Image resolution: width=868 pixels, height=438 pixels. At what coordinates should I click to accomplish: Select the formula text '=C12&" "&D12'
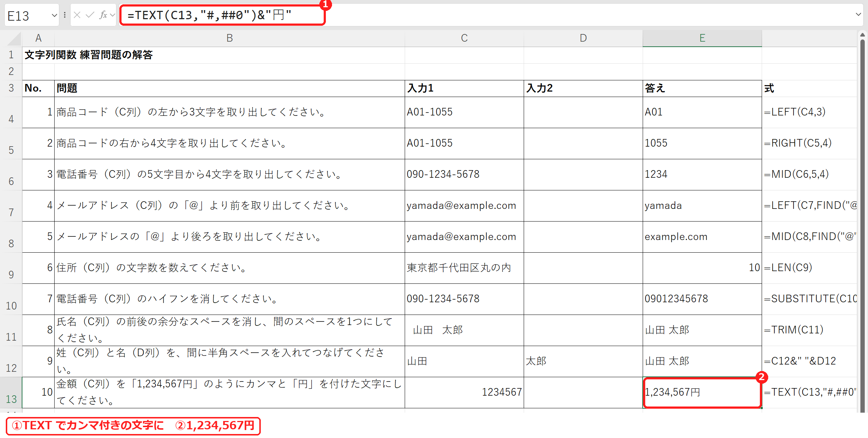coord(800,361)
